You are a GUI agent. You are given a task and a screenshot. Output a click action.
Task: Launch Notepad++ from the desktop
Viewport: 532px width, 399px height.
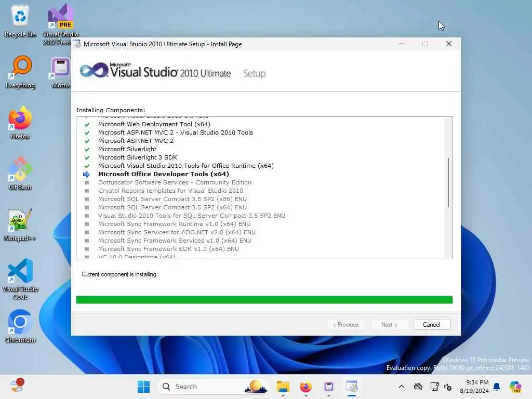(20, 224)
